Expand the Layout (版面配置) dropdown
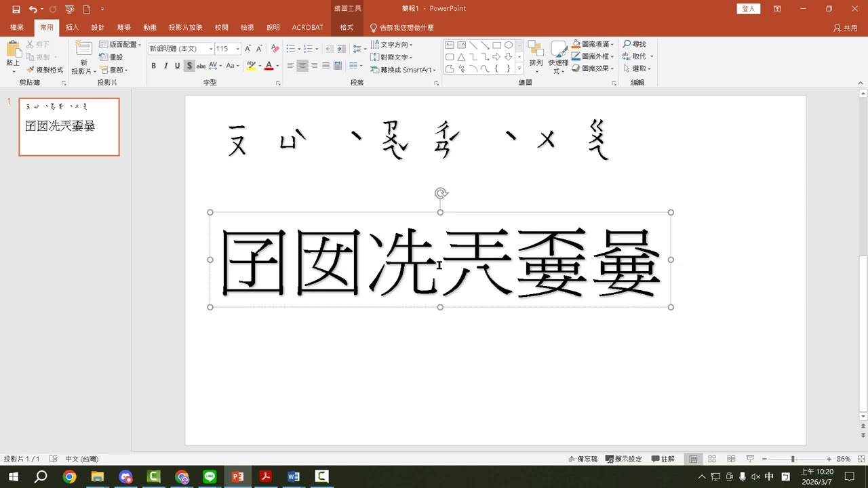Screen dimensions: 868x488 coord(121,45)
